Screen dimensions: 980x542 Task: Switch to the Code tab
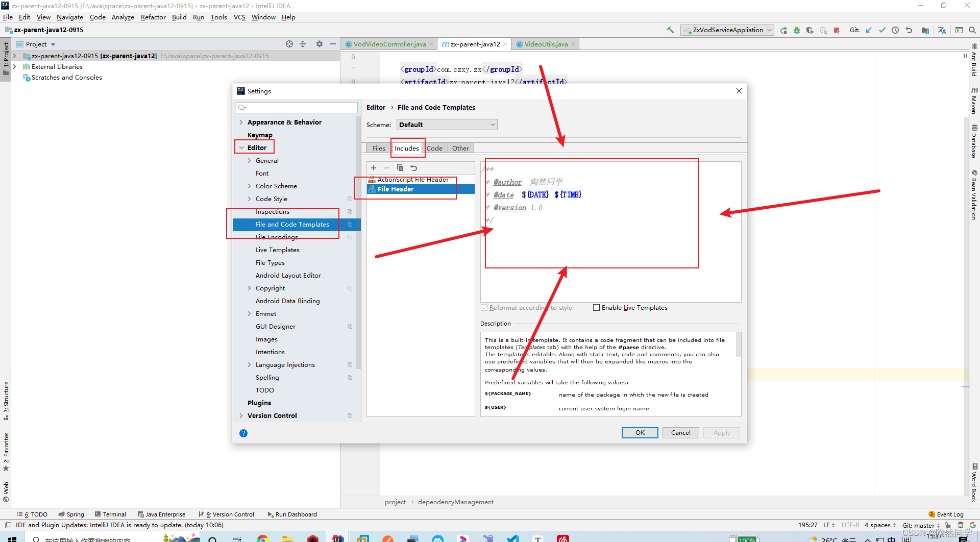pos(434,149)
